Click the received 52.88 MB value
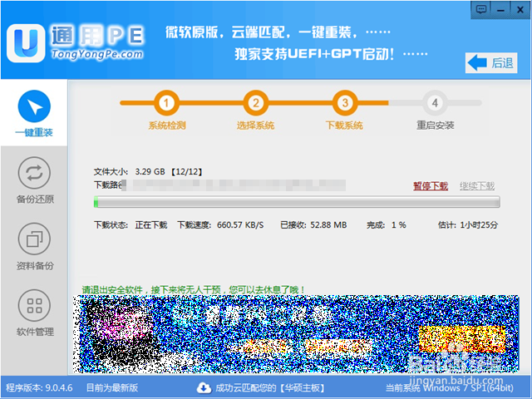 point(328,225)
